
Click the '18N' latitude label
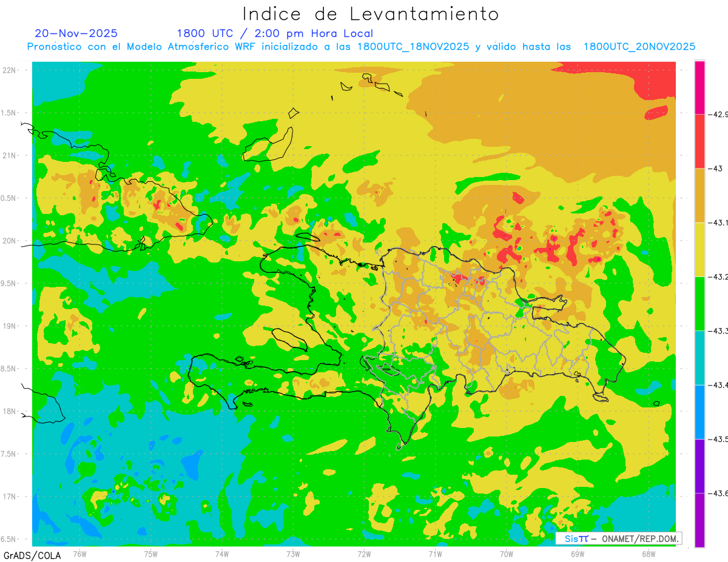pos(9,411)
